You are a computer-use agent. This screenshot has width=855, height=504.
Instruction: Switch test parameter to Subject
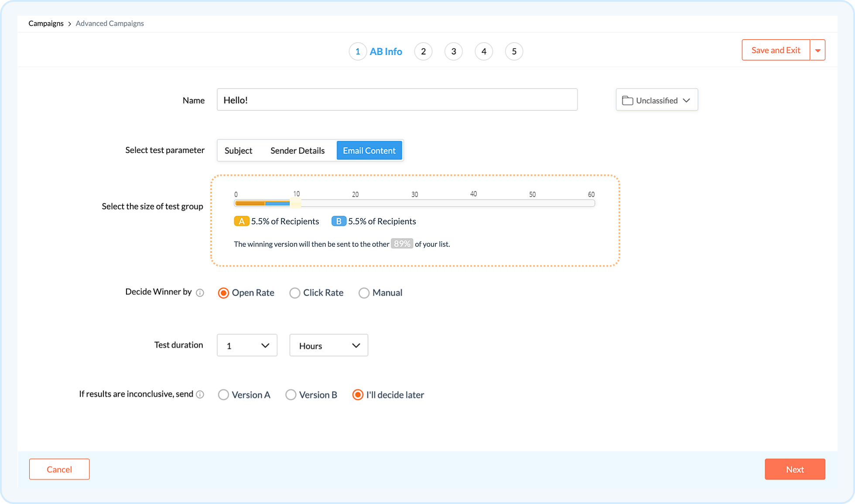[238, 151]
